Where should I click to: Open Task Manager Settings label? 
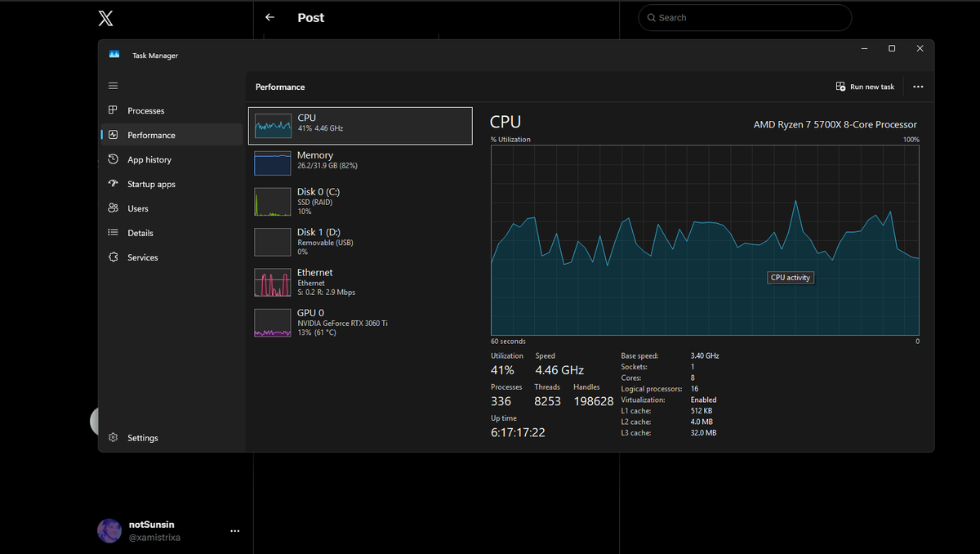coord(143,438)
